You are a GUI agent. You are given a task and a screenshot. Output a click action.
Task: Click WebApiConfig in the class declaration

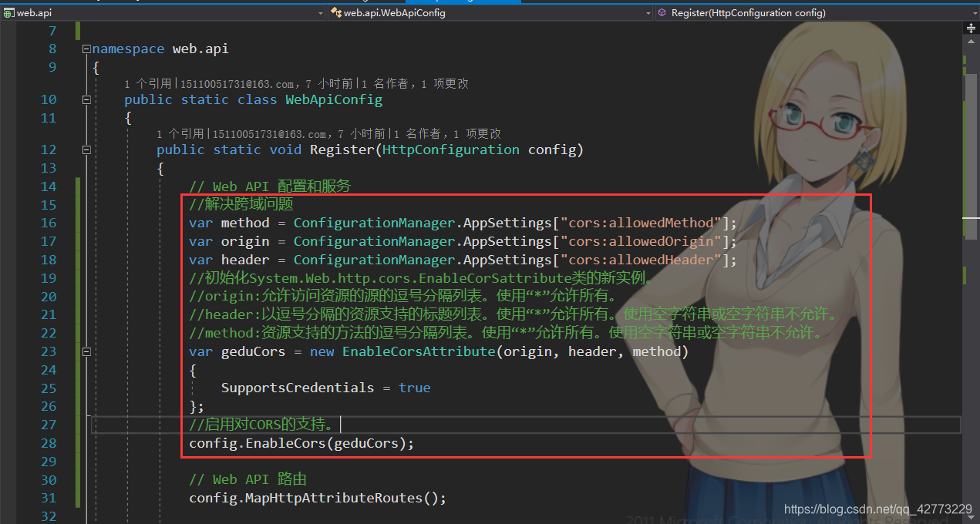[334, 99]
